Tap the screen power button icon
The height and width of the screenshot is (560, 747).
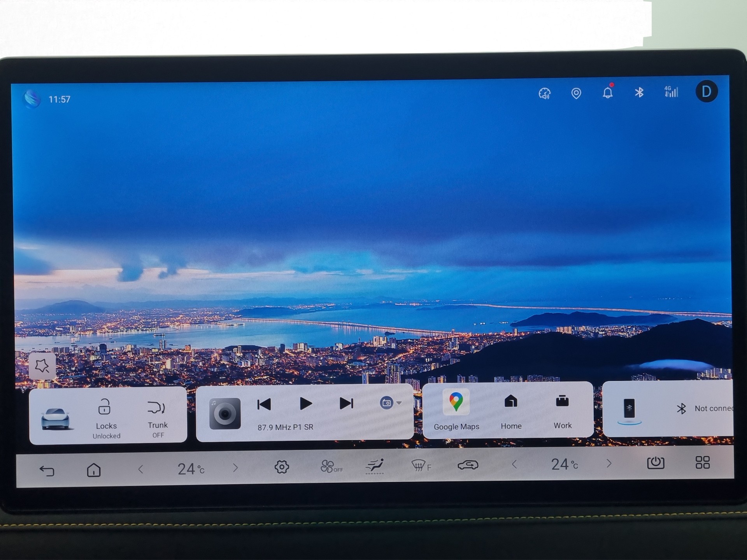click(656, 462)
